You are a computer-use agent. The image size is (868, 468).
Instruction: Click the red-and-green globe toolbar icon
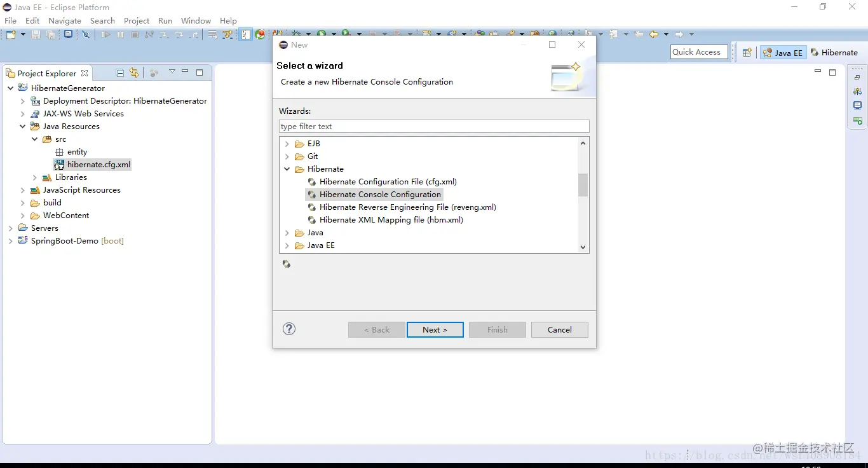(261, 34)
